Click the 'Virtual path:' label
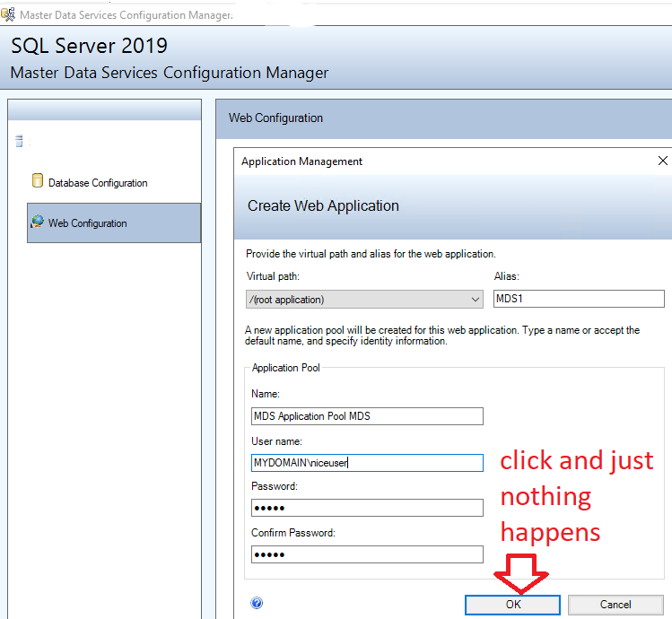 (x=273, y=276)
